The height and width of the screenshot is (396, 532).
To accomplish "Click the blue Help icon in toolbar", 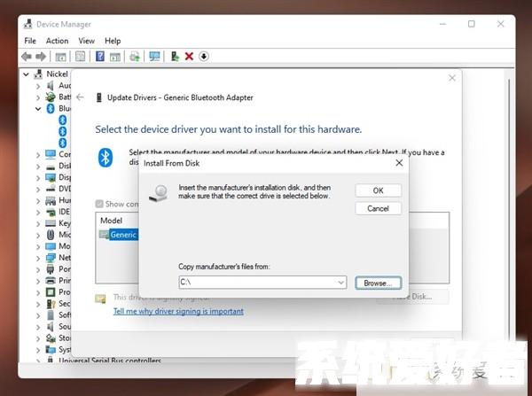I will [99, 57].
